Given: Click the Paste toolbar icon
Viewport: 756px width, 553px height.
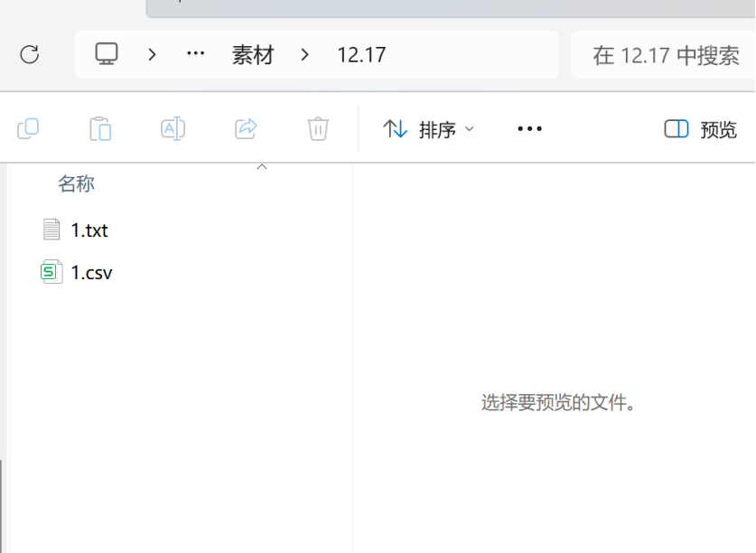Looking at the screenshot, I should (100, 129).
